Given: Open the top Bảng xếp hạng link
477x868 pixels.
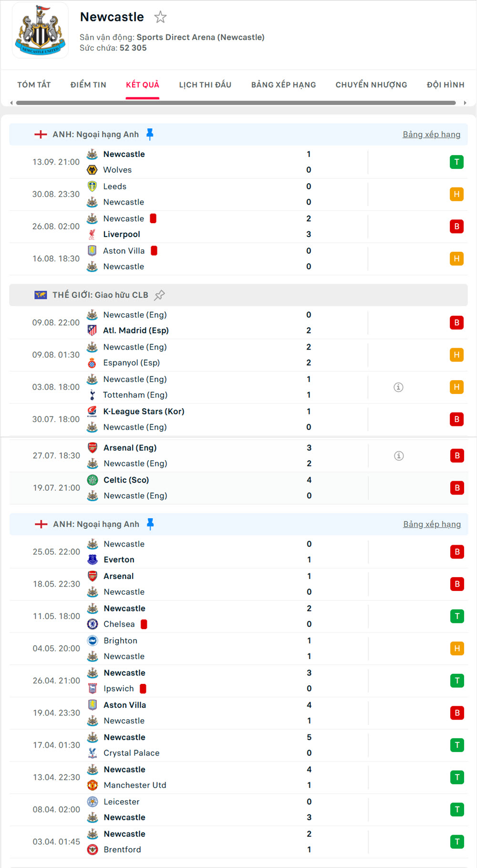Looking at the screenshot, I should coord(432,134).
